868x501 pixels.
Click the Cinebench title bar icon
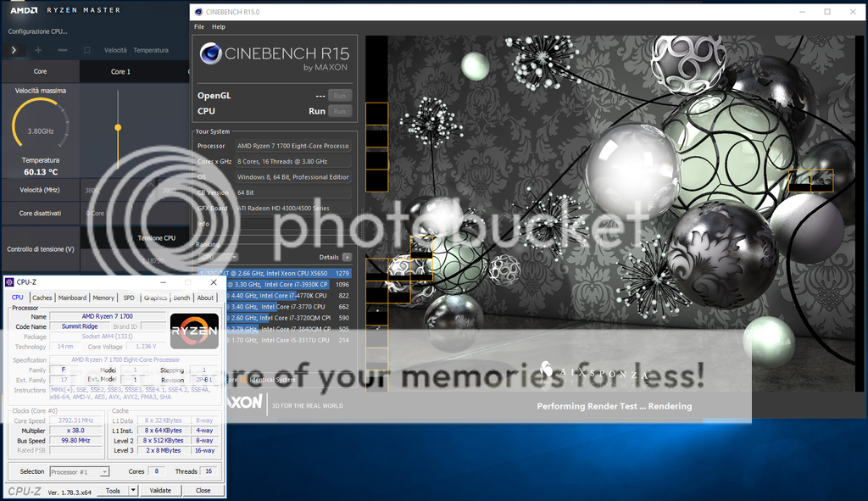(x=198, y=12)
